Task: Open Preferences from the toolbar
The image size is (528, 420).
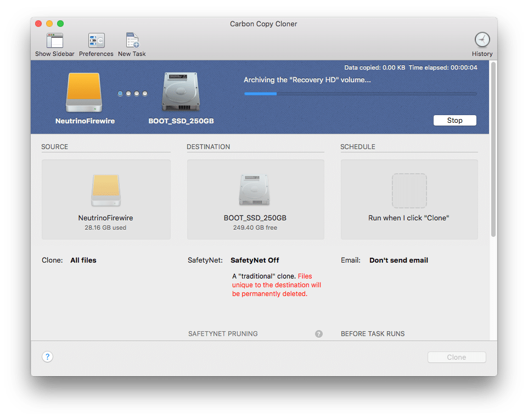Action: pos(96,41)
